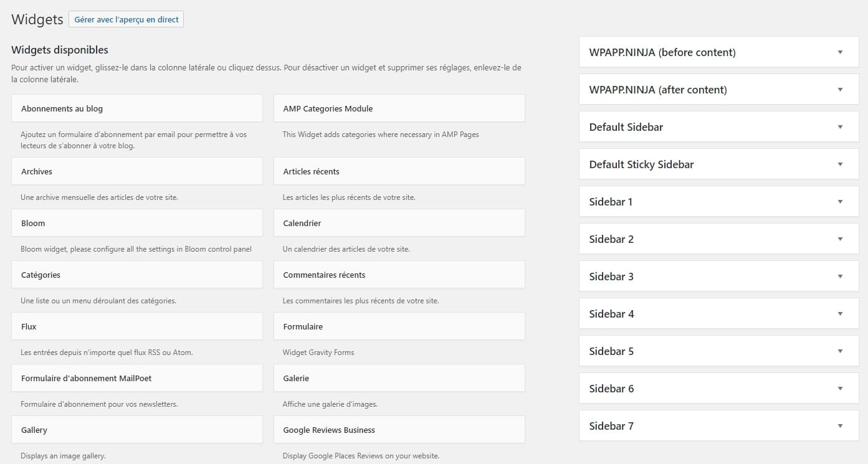Open the Default Sidebar panel
868x464 pixels.
coord(718,126)
